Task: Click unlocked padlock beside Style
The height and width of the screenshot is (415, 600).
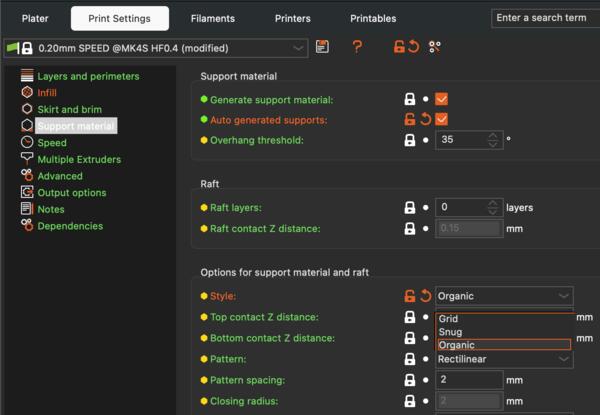Action: [410, 296]
